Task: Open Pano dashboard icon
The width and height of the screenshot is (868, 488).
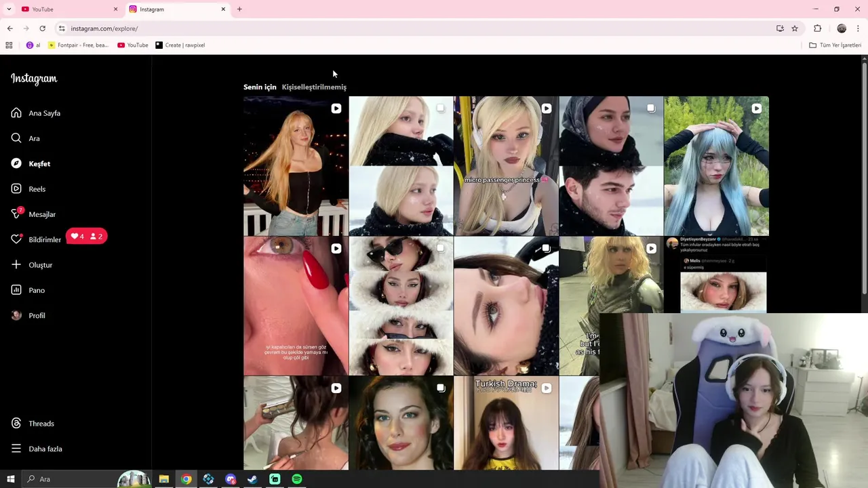Action: 16,290
